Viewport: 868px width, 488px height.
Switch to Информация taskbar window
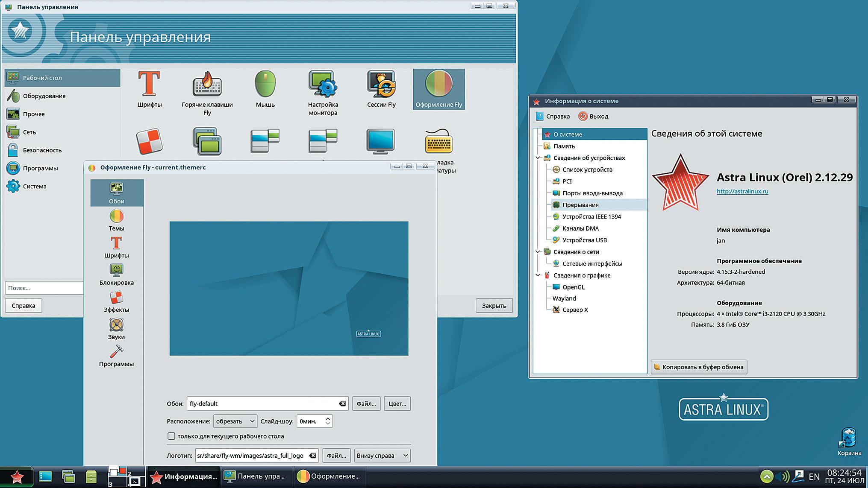pos(184,476)
